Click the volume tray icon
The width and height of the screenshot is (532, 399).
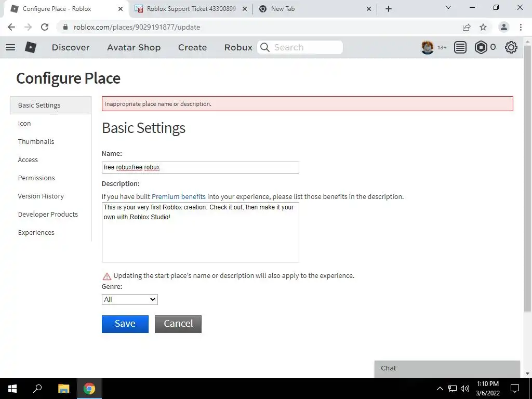[x=465, y=389]
